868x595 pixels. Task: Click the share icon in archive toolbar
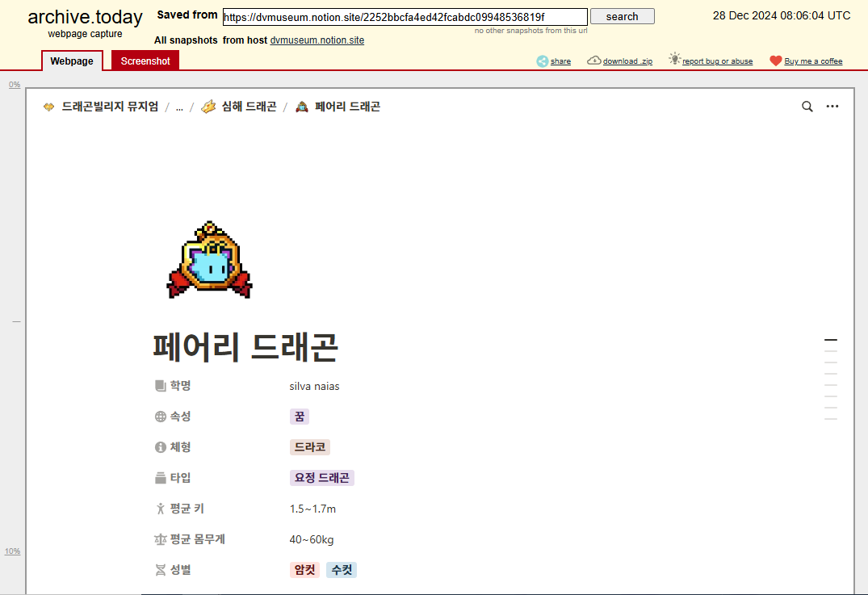tap(543, 61)
